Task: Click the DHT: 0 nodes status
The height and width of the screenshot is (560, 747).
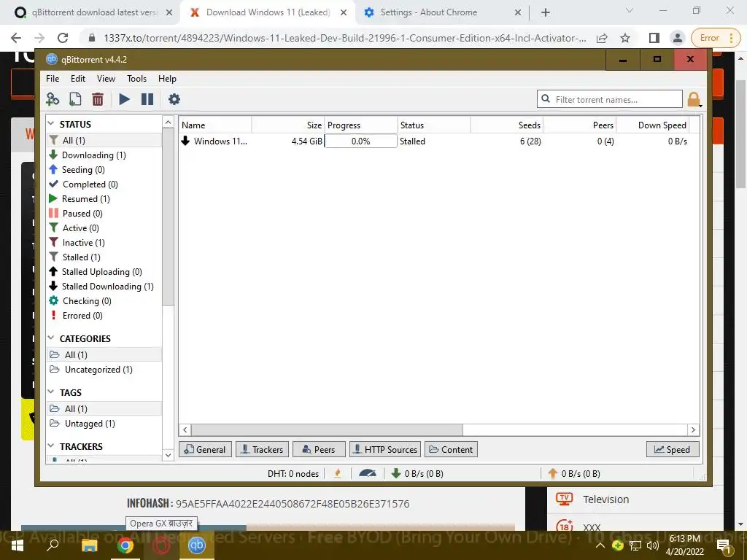Action: tap(293, 473)
